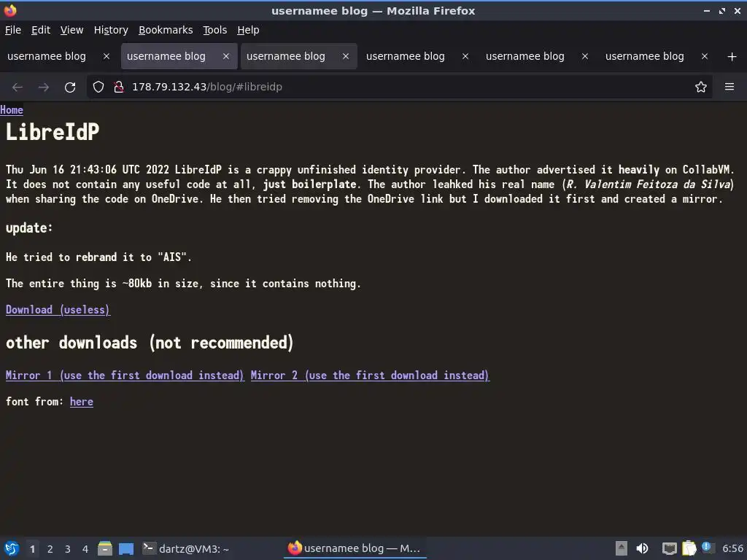Open the Edit menu

tap(41, 30)
